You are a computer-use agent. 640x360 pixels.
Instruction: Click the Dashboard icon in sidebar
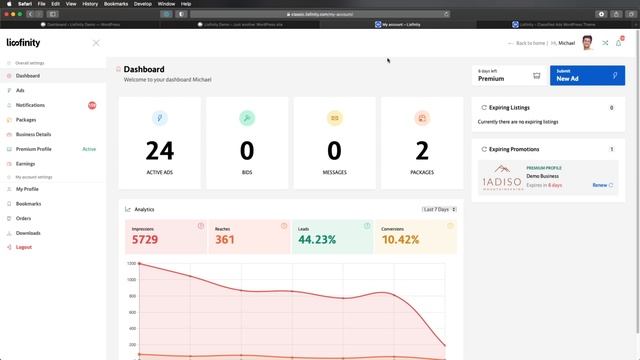point(9,76)
